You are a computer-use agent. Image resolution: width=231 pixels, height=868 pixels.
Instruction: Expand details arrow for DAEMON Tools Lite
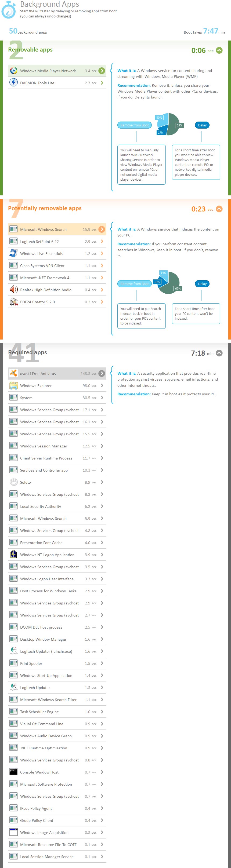point(102,83)
